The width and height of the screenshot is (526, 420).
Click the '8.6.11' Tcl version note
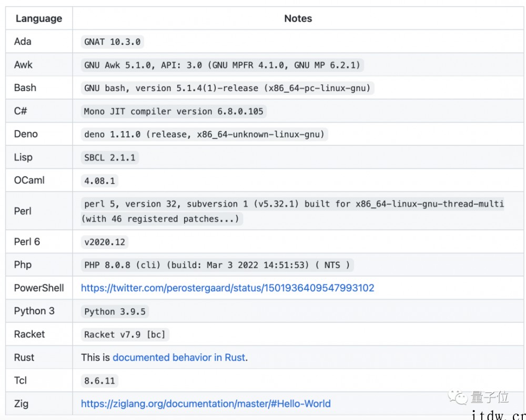99,381
